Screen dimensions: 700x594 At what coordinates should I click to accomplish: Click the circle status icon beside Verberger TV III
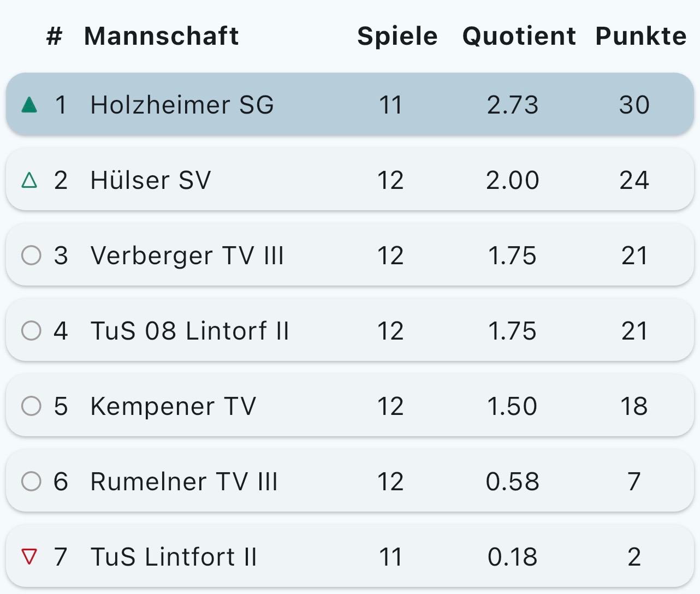click(x=31, y=255)
